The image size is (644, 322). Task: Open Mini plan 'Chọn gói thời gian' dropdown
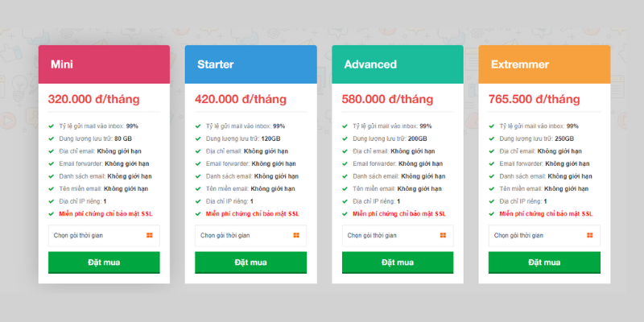(x=104, y=235)
